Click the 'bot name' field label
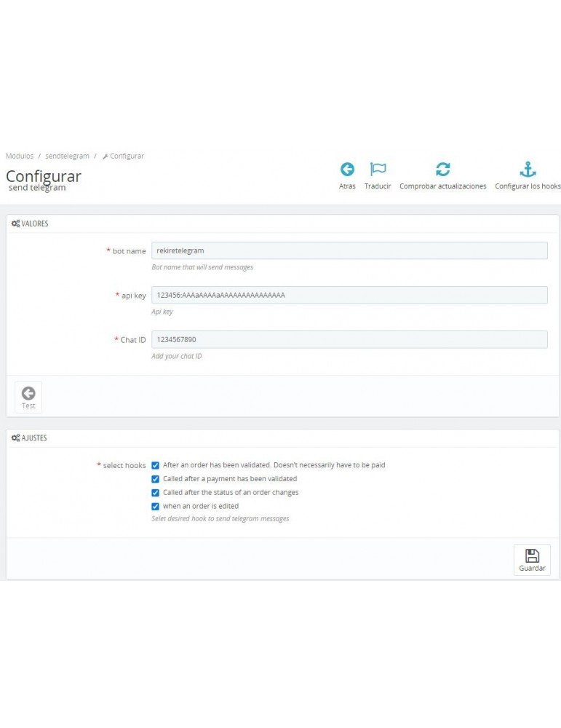This screenshot has width=561, height=728. point(129,251)
